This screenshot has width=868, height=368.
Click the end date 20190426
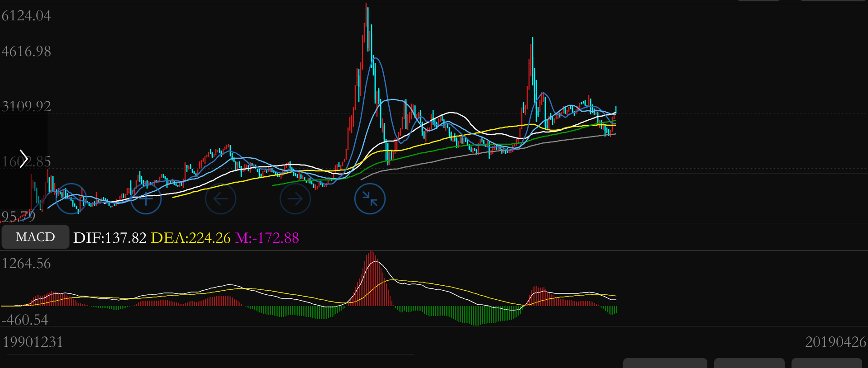(835, 342)
